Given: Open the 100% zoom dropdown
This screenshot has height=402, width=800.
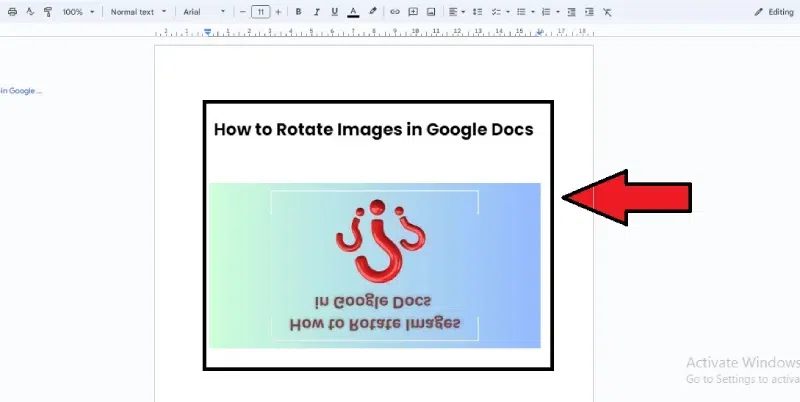Looking at the screenshot, I should (x=78, y=12).
